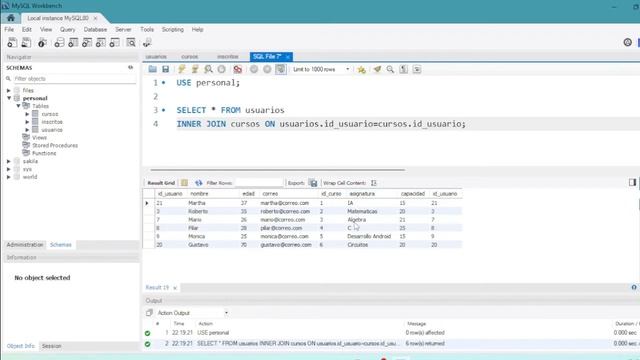This screenshot has height=360, width=640.
Task: Expand the files schema
Action: click(x=9, y=90)
